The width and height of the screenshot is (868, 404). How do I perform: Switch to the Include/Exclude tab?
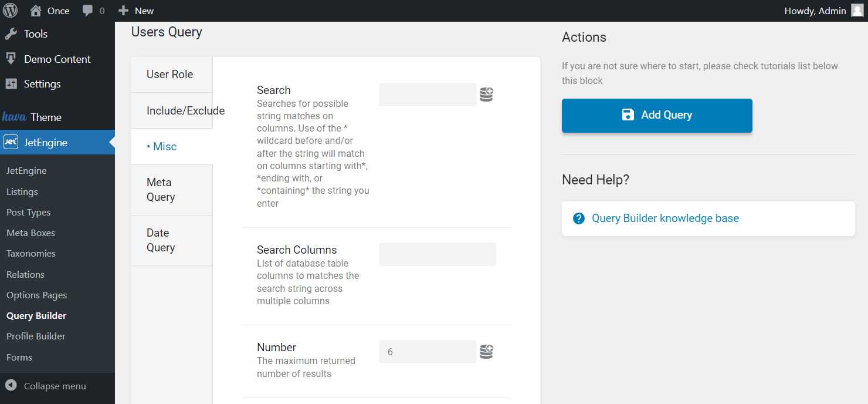pyautogui.click(x=172, y=110)
